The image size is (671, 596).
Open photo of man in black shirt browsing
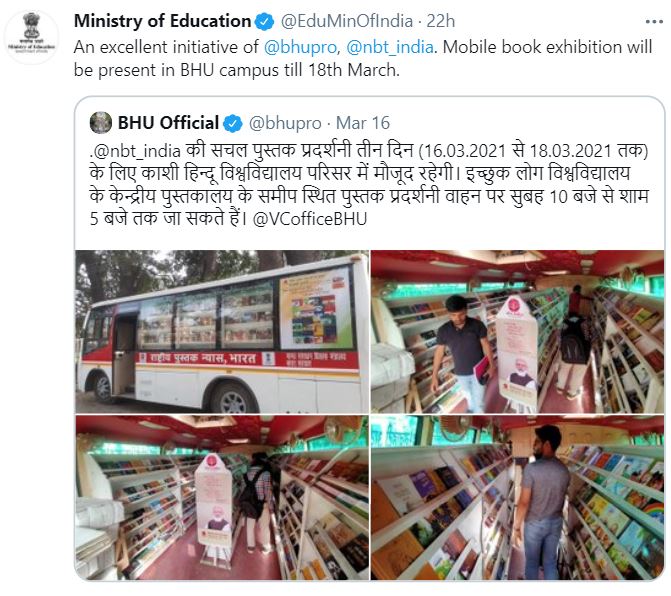point(517,331)
